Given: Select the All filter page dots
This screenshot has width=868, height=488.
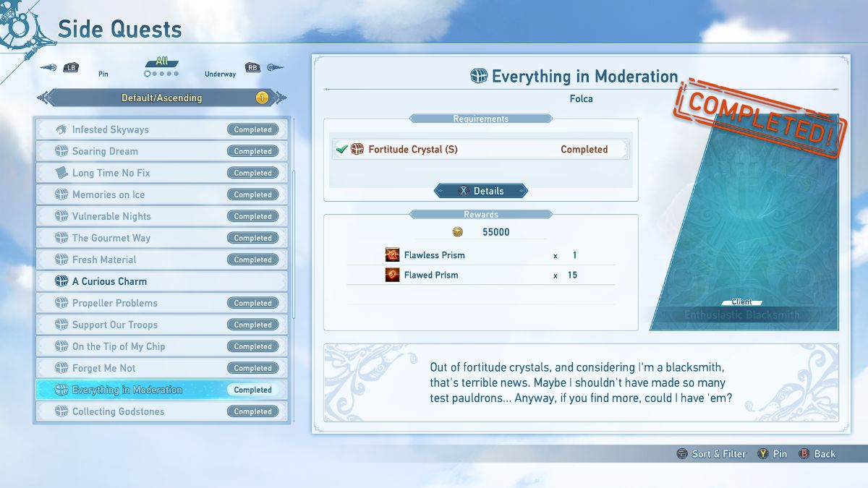Looking at the screenshot, I should pyautogui.click(x=161, y=74).
